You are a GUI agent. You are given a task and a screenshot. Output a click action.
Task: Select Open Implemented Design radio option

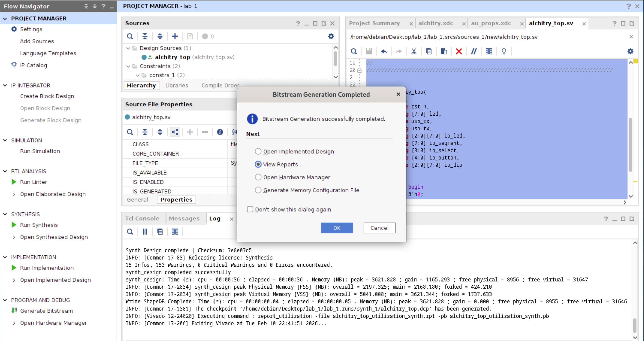tap(258, 151)
